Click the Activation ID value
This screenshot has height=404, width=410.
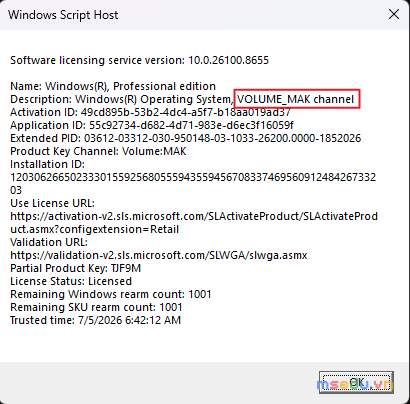click(x=185, y=112)
